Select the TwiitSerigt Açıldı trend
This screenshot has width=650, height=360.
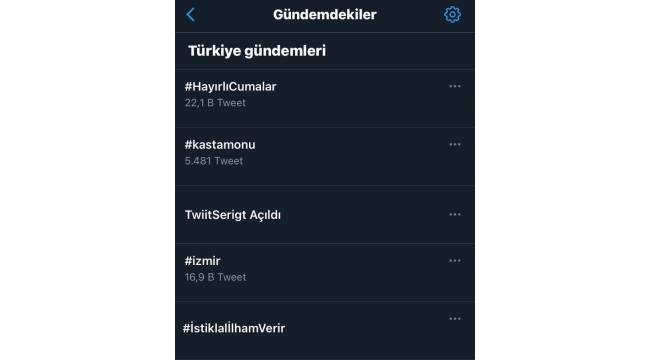click(x=233, y=215)
